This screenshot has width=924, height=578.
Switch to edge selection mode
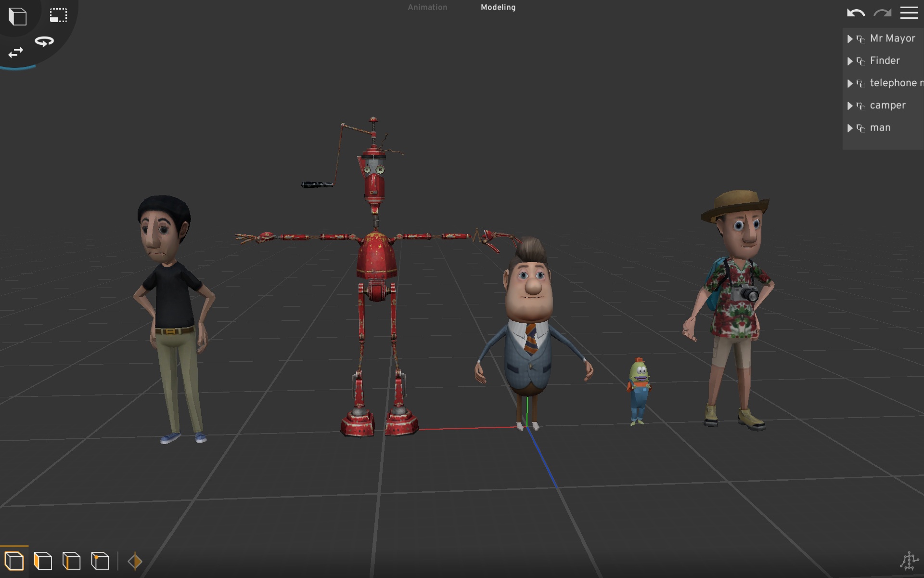(71, 561)
